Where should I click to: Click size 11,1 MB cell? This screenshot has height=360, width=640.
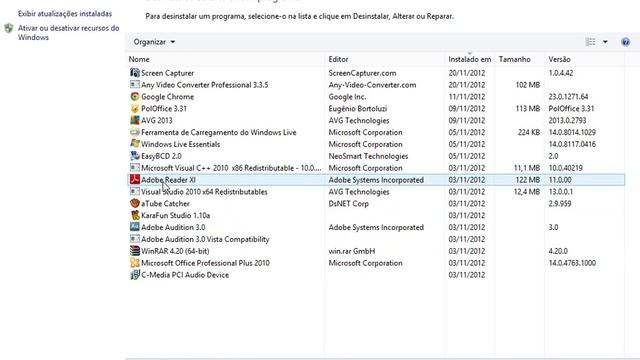(x=527, y=168)
